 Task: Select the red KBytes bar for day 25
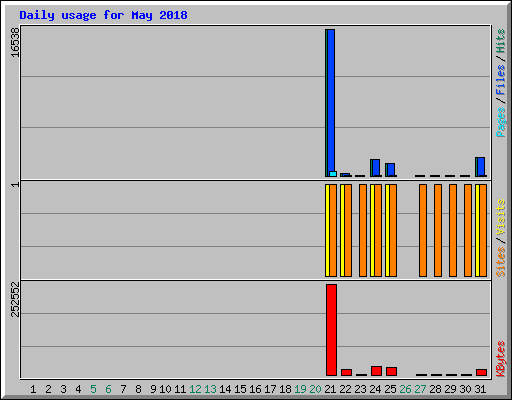pyautogui.click(x=391, y=371)
